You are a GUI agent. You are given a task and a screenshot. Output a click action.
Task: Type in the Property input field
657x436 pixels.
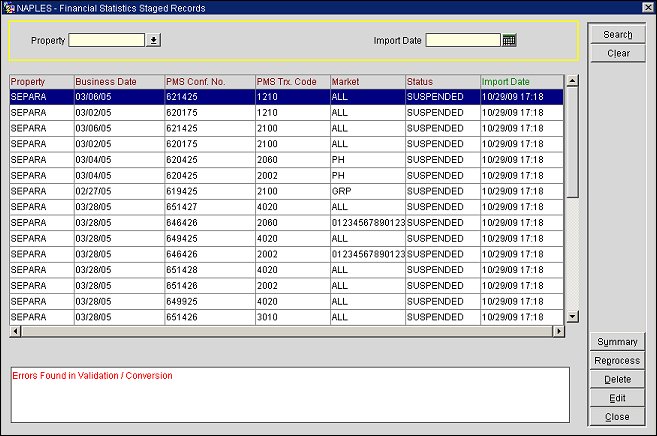(106, 41)
